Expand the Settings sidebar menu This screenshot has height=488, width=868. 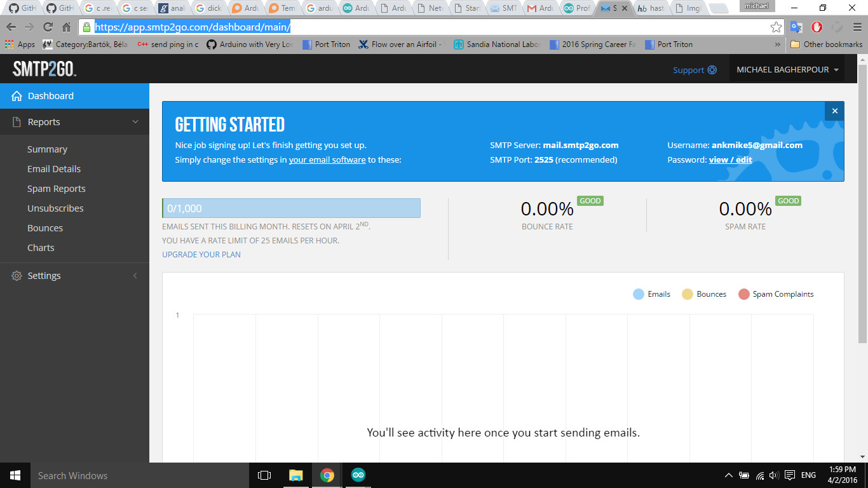(x=74, y=276)
